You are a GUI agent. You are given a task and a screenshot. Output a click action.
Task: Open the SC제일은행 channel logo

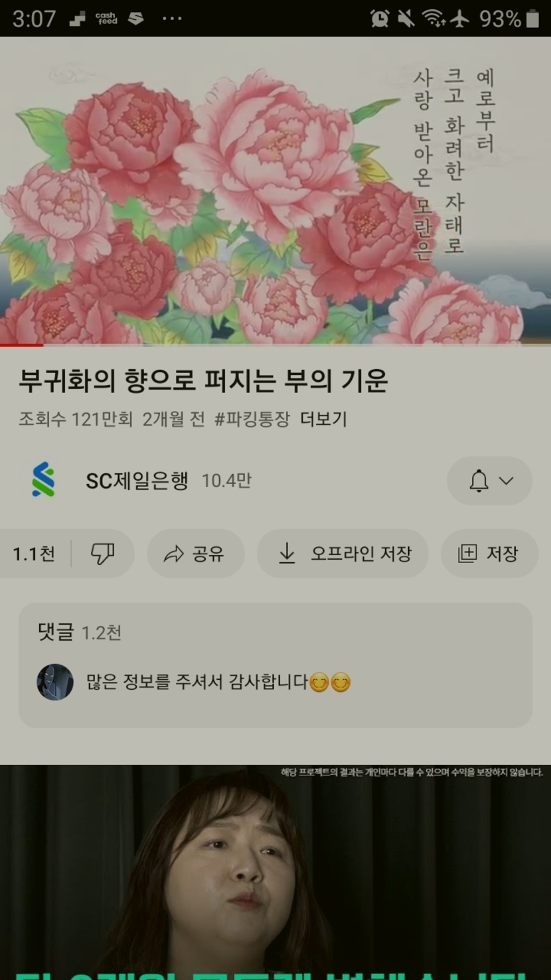44,480
